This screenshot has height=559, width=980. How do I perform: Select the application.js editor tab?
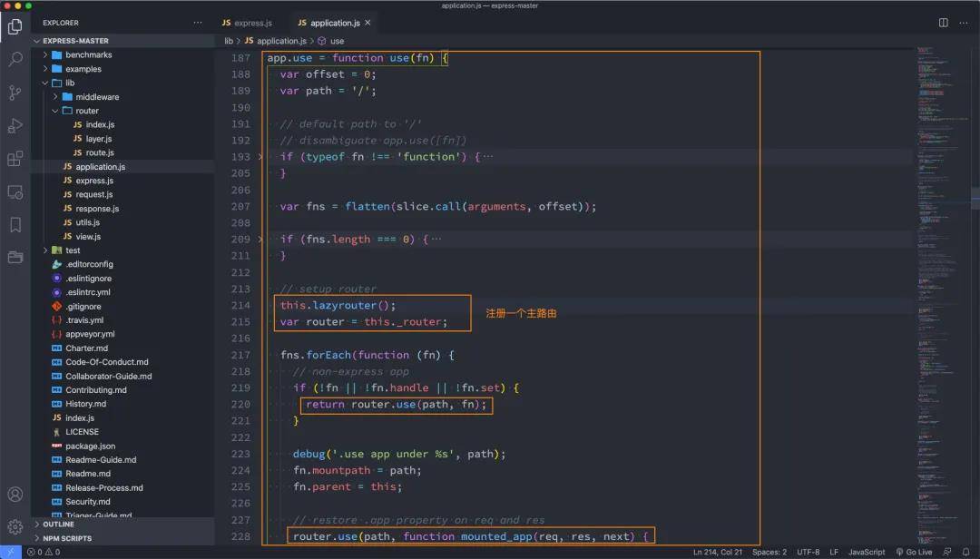329,23
